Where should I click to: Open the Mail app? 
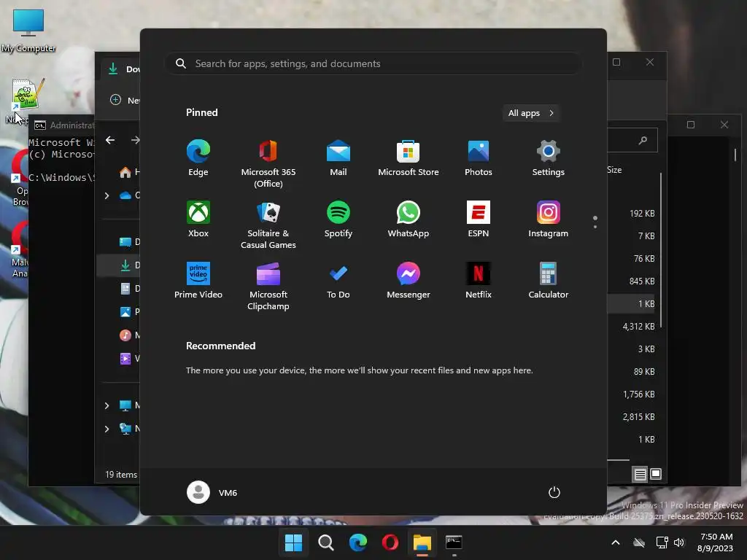pos(338,158)
